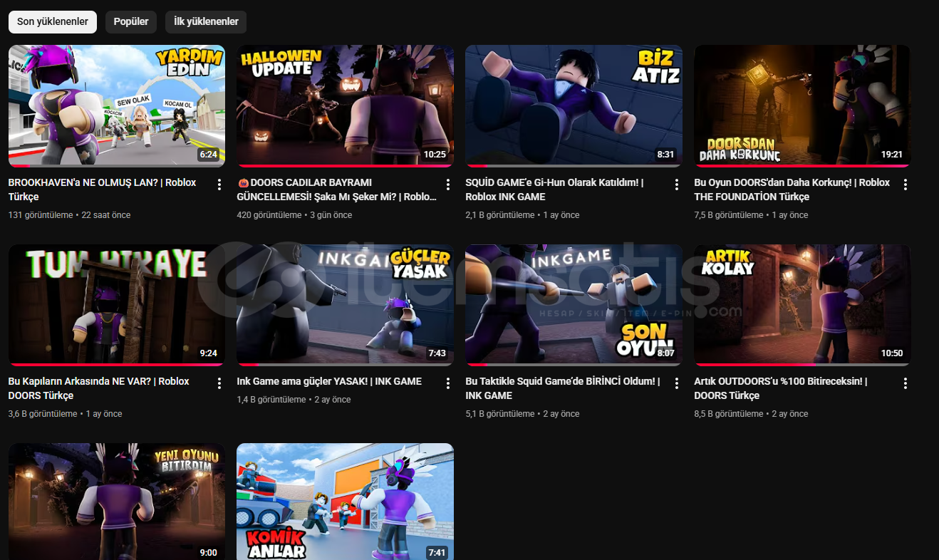
Task: Show options for Ink Game ama güçler YASAK
Action: point(448,383)
